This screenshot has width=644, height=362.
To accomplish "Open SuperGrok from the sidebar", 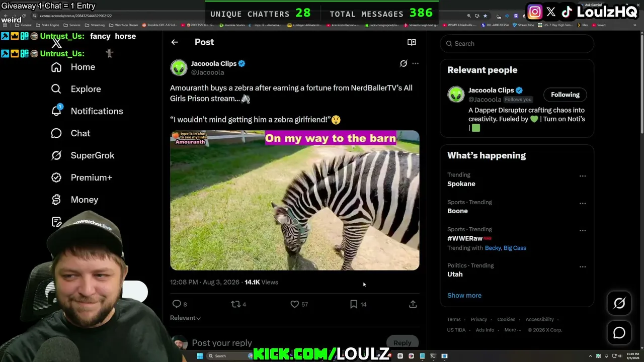I will (x=83, y=155).
